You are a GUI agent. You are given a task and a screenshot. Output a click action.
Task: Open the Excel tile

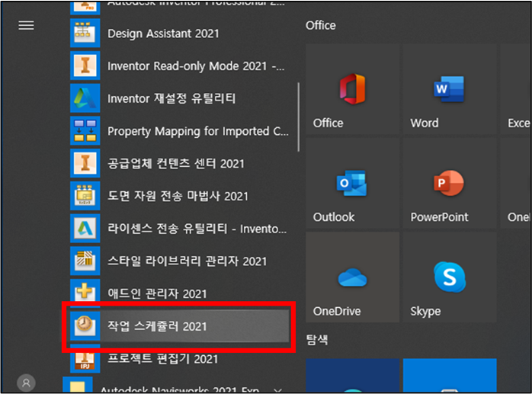click(516, 90)
